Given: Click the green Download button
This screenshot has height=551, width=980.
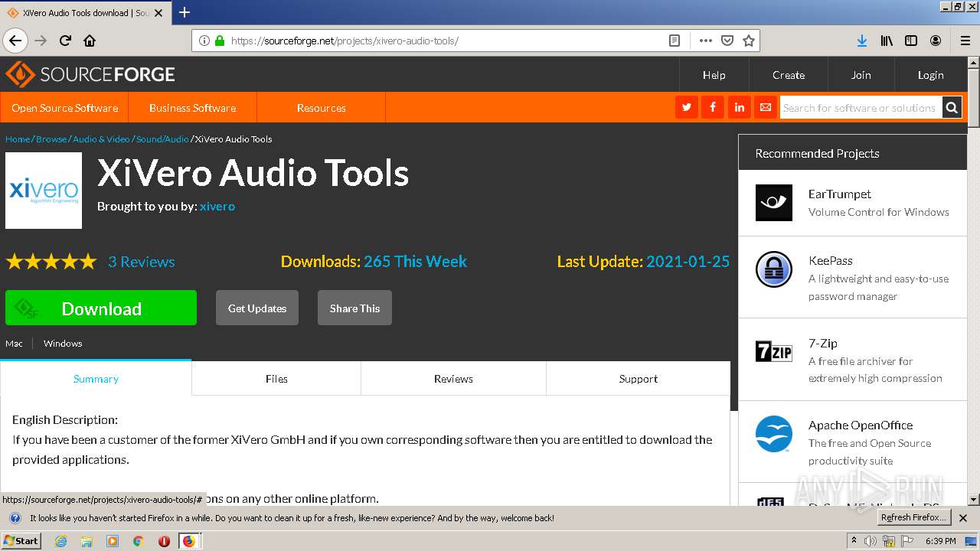Looking at the screenshot, I should click(101, 308).
